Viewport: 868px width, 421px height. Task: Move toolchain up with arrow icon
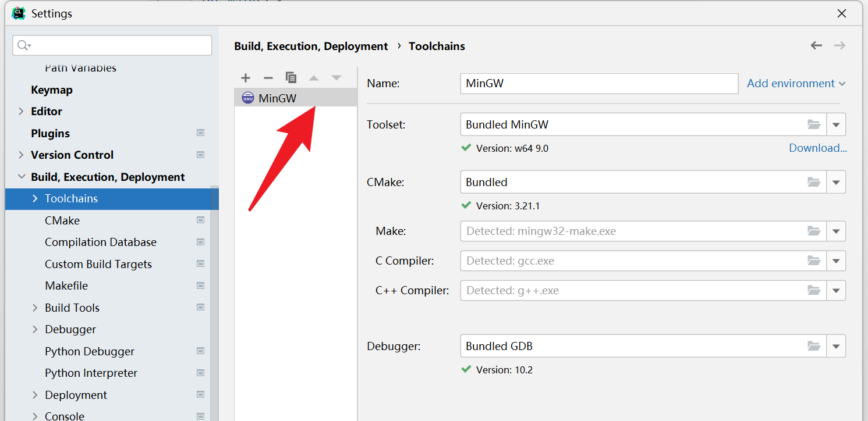(x=314, y=78)
